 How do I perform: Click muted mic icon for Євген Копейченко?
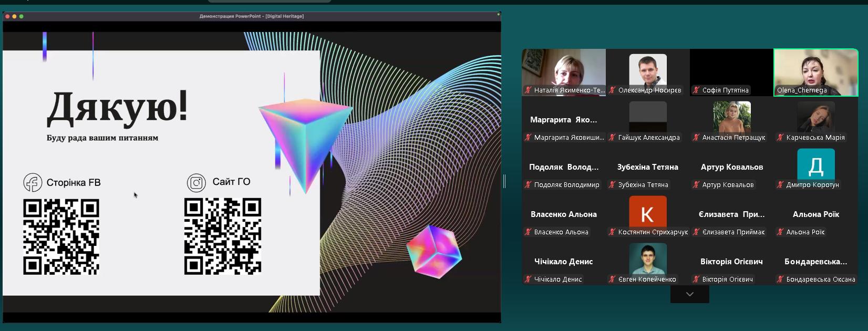pyautogui.click(x=612, y=279)
